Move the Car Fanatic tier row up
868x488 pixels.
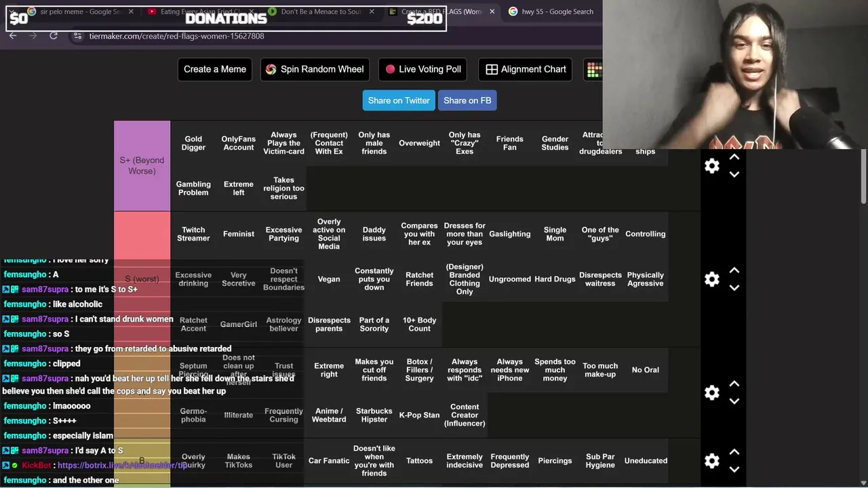coord(734,452)
